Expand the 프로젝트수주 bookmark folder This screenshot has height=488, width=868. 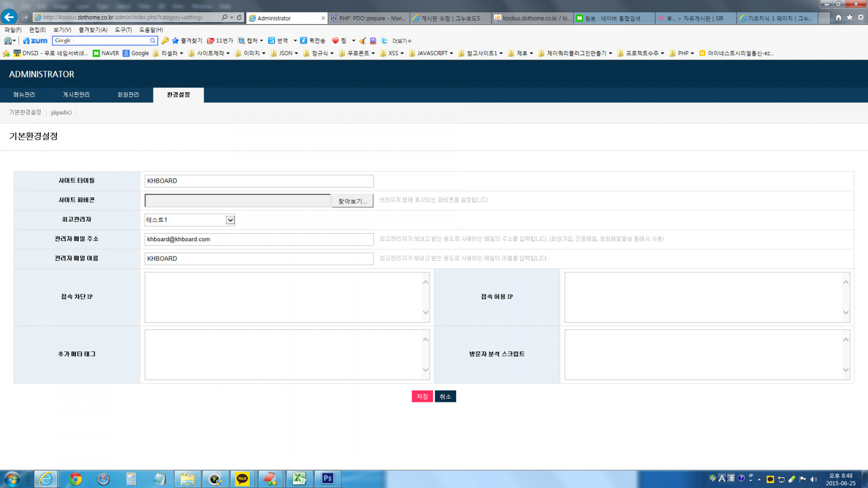coord(641,53)
